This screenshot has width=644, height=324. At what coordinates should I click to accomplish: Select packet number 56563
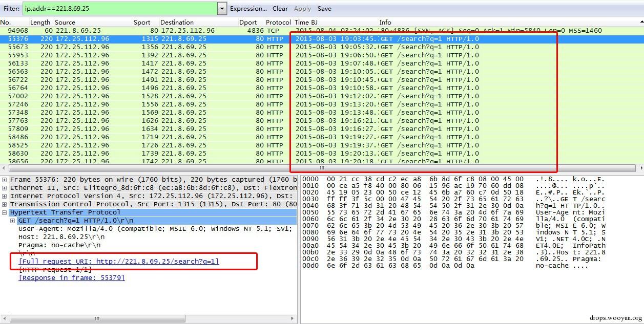pos(322,72)
